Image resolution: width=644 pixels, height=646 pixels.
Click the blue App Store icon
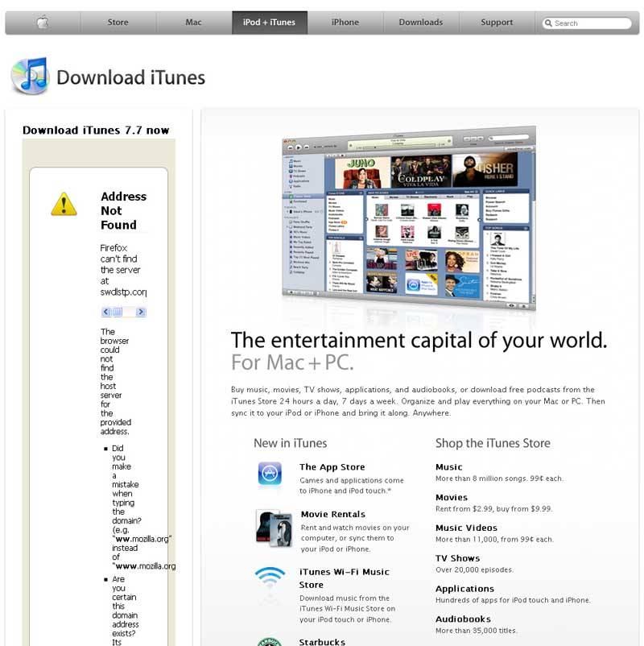click(x=270, y=474)
